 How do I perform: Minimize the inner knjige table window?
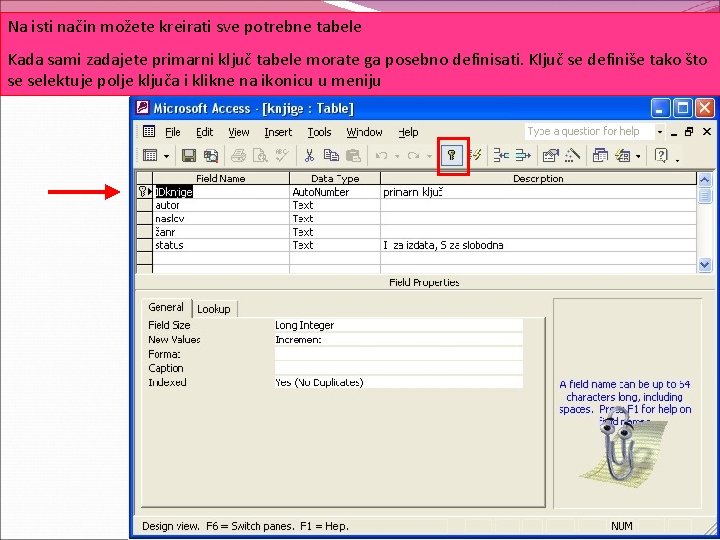point(674,132)
